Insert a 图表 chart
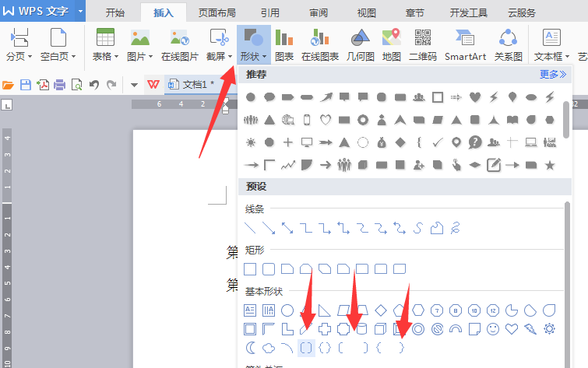This screenshot has width=588, height=368. click(x=284, y=44)
